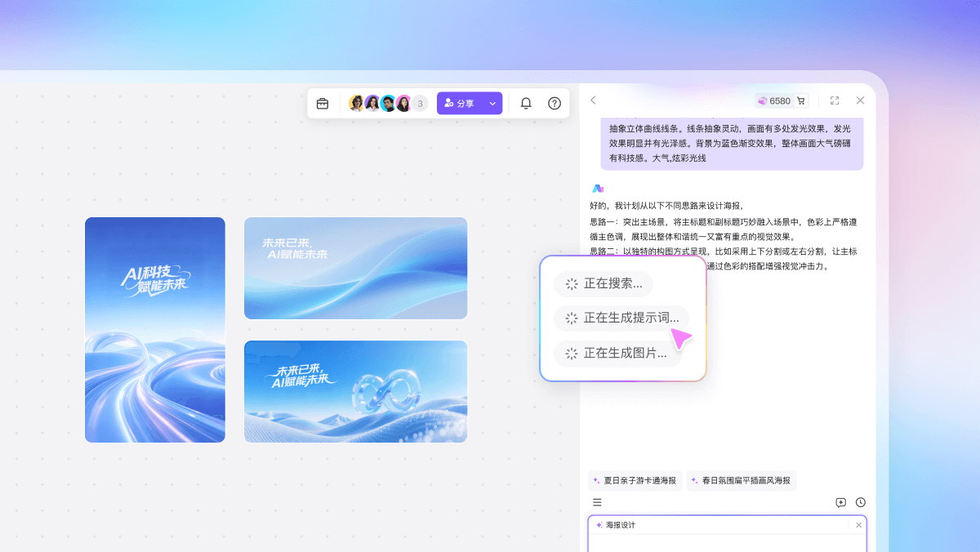Open the share options dropdown arrow
Viewport: 980px width, 552px height.
pos(492,103)
